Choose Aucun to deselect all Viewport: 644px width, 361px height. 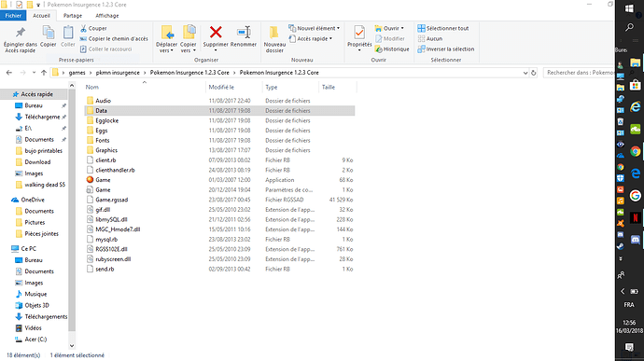click(x=430, y=38)
